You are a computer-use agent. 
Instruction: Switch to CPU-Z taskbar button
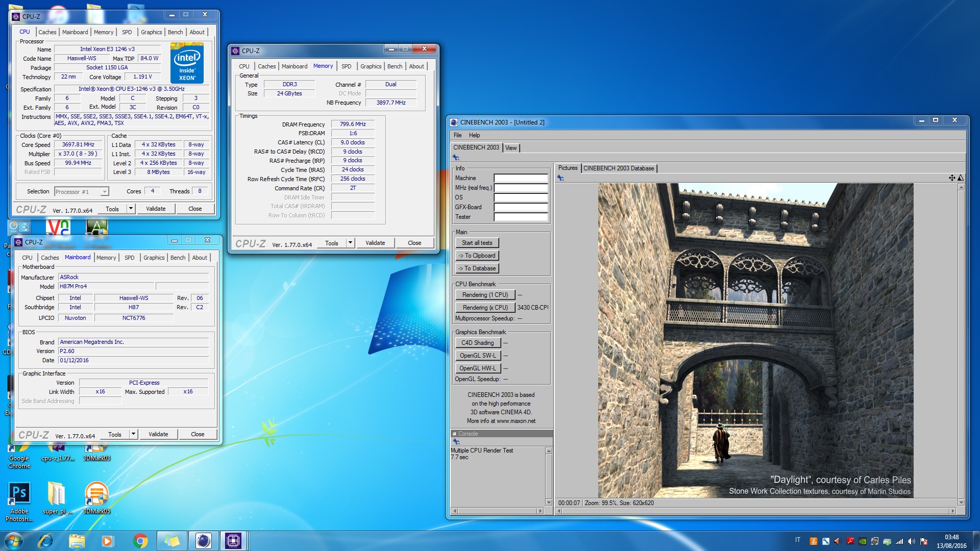point(233,541)
